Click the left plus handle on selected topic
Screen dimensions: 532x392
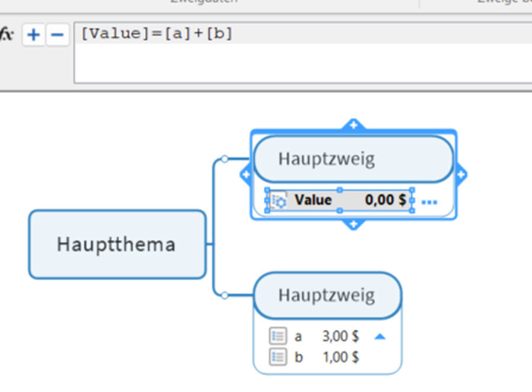click(246, 175)
